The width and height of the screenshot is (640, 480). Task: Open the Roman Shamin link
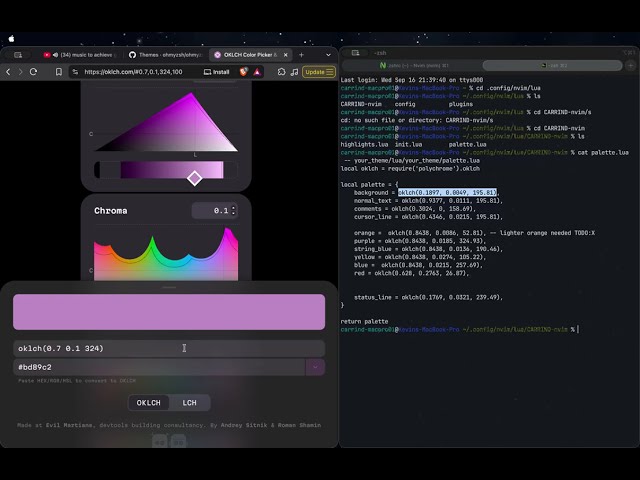click(299, 425)
